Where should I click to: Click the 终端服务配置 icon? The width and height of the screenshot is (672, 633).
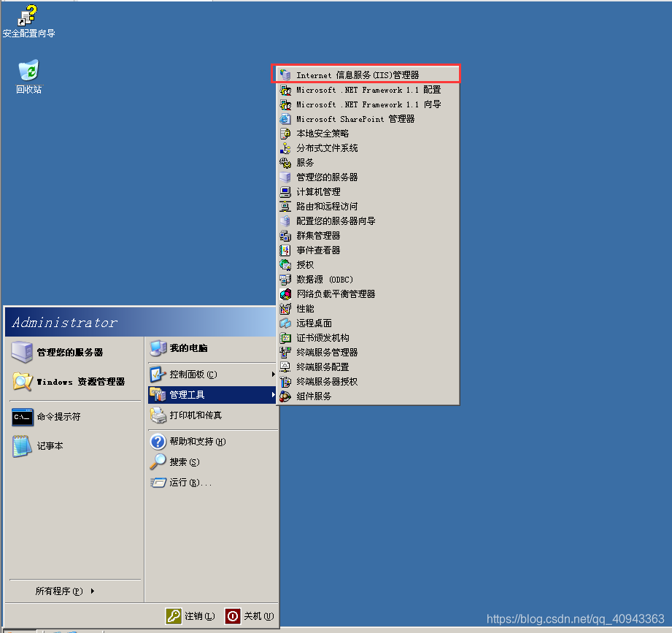(x=285, y=367)
